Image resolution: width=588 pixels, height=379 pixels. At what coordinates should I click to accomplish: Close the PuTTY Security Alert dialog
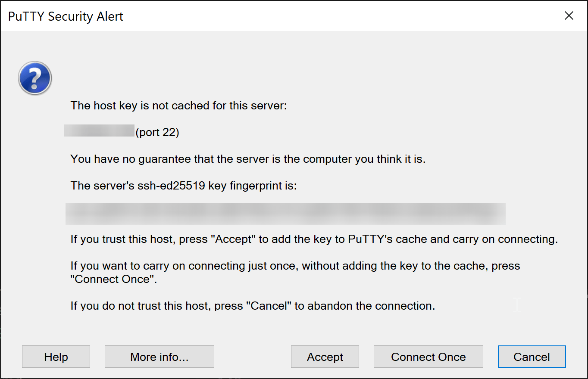pos(569,16)
